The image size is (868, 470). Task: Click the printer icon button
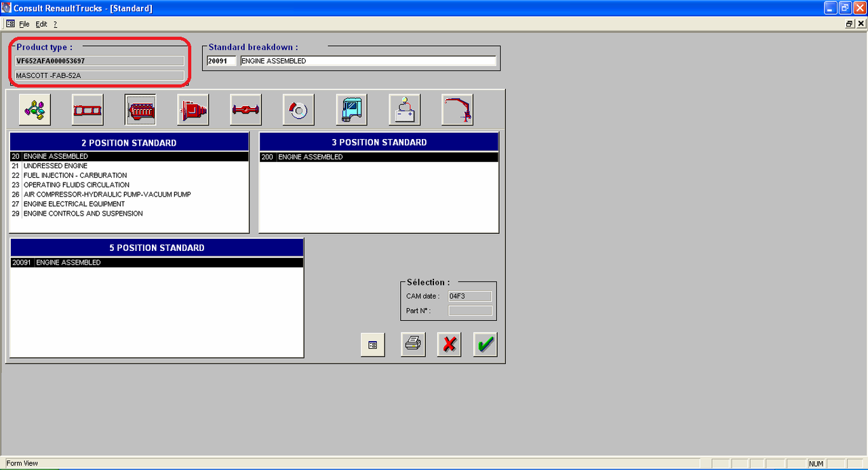[x=412, y=345]
